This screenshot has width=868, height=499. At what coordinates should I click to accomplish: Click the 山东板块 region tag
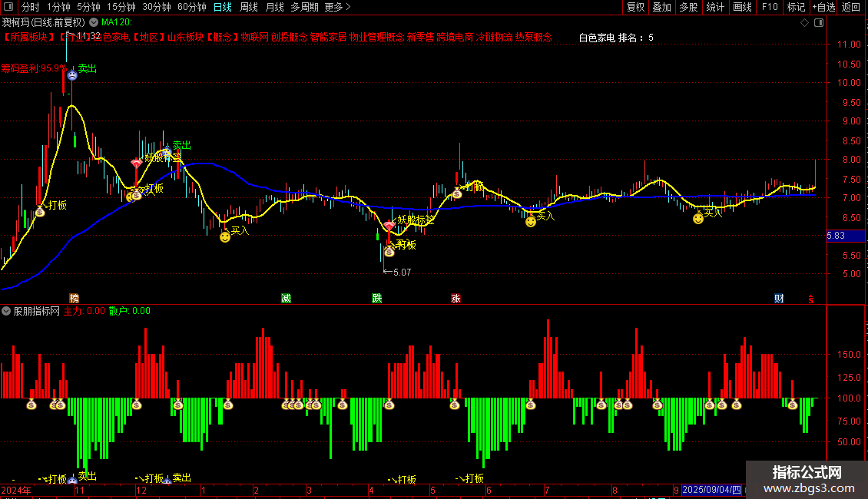[186, 37]
